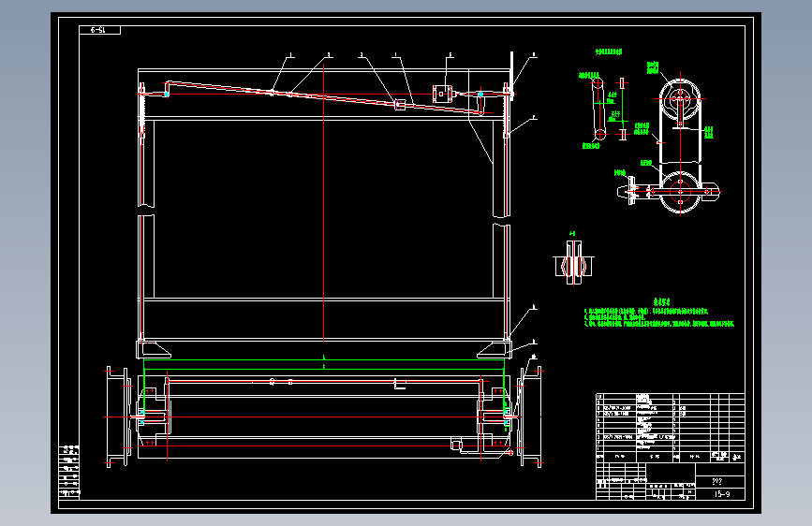812x526 pixels.
Task: Pick the left end flange in plan view
Action: tap(118, 417)
